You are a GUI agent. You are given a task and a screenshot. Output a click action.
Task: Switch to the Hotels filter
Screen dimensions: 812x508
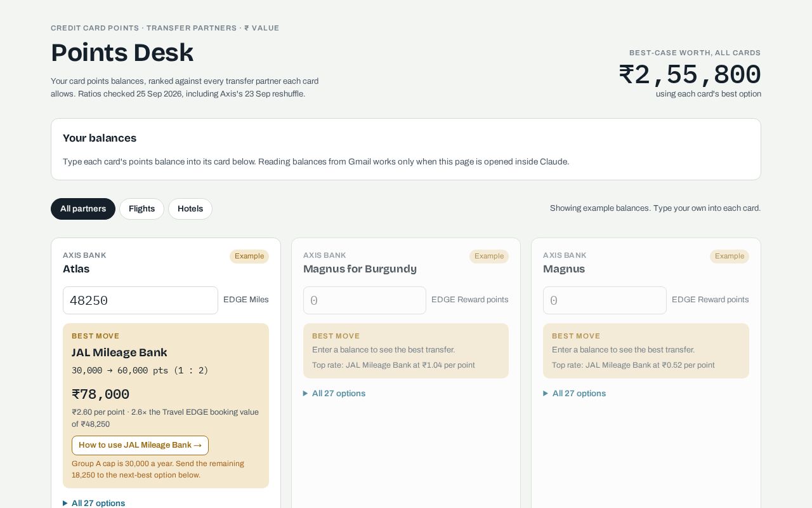coord(190,209)
